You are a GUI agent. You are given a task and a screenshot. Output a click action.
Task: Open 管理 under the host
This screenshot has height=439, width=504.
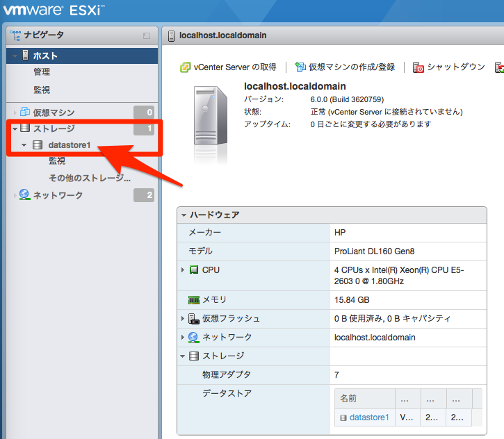(42, 72)
